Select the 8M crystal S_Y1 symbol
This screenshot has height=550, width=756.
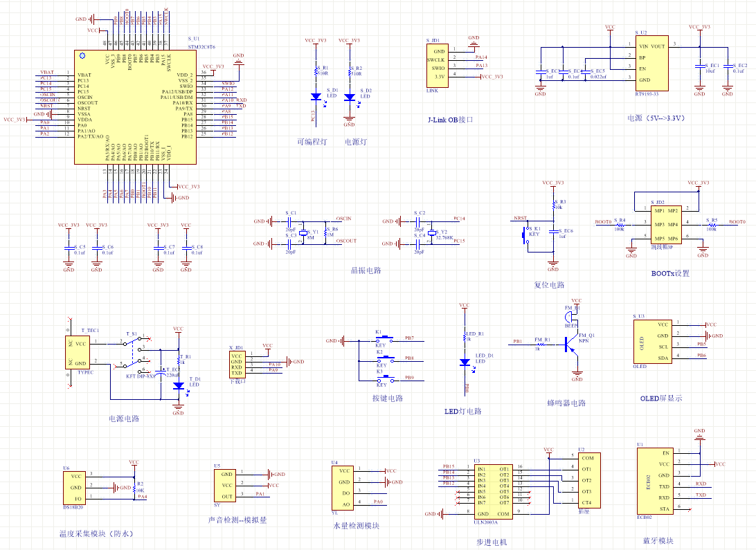coord(303,233)
